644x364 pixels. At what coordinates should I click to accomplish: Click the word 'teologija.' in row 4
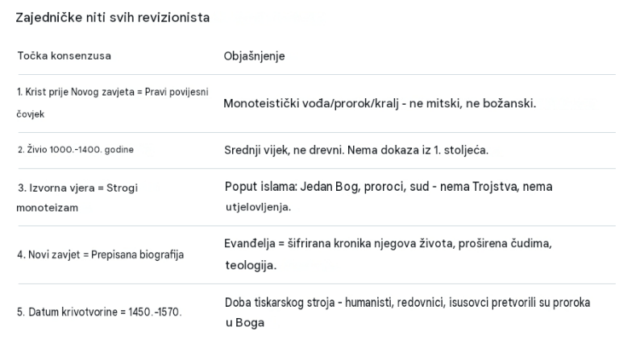[251, 266]
